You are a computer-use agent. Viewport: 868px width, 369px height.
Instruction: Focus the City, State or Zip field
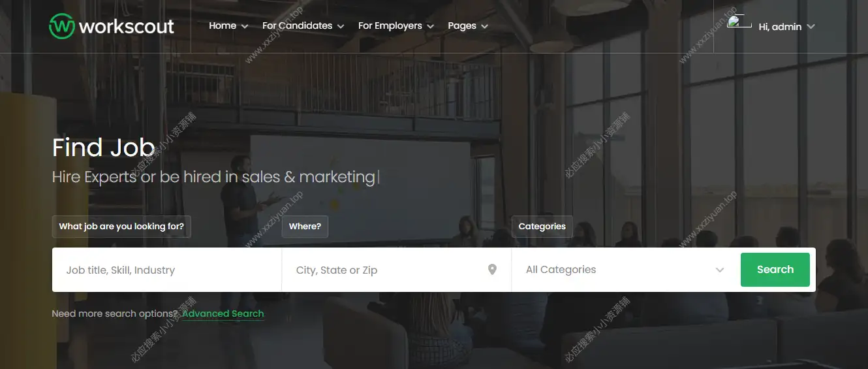click(x=397, y=270)
